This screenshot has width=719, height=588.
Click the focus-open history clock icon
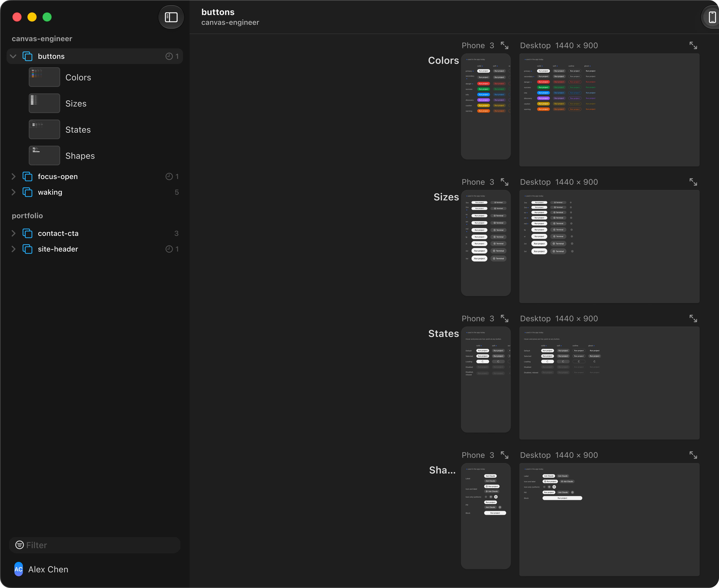(x=169, y=176)
